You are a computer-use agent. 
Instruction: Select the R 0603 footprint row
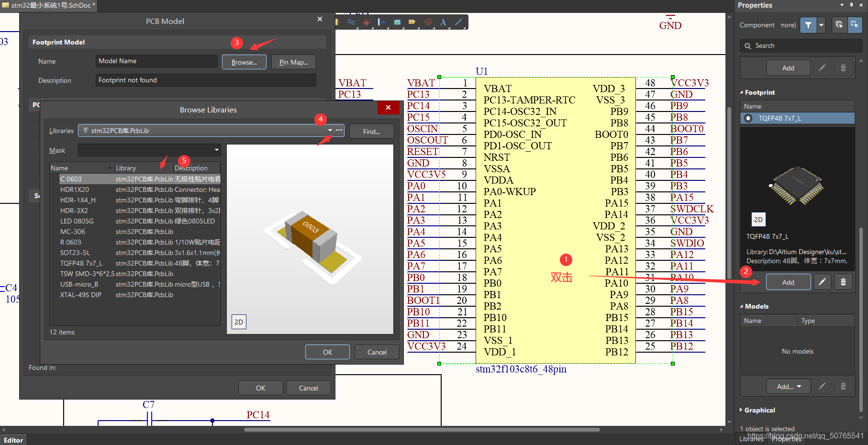[x=135, y=242]
